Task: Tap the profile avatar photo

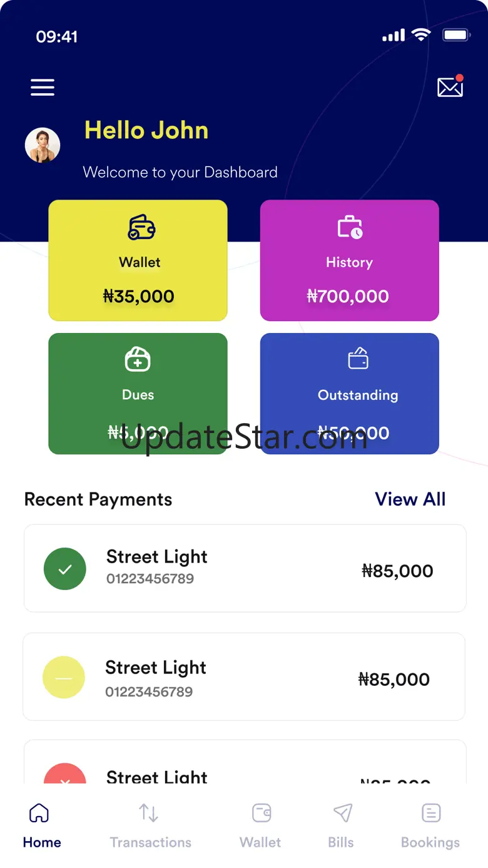Action: click(x=43, y=145)
